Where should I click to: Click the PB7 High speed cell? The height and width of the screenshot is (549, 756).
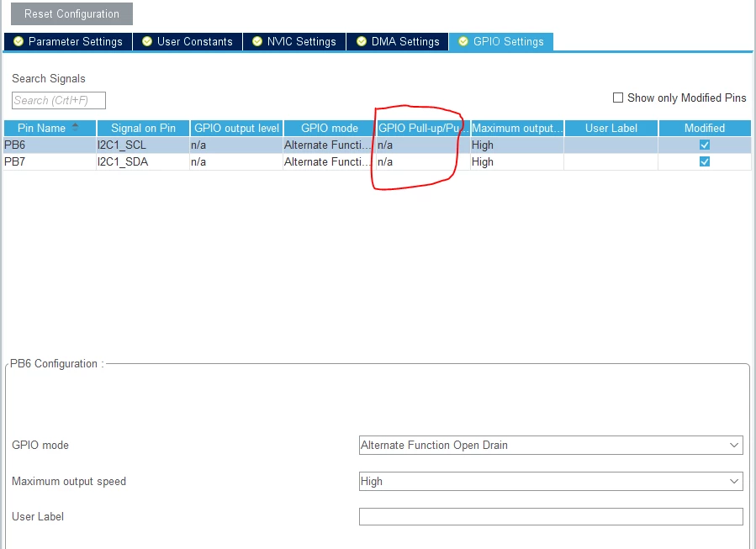(517, 162)
